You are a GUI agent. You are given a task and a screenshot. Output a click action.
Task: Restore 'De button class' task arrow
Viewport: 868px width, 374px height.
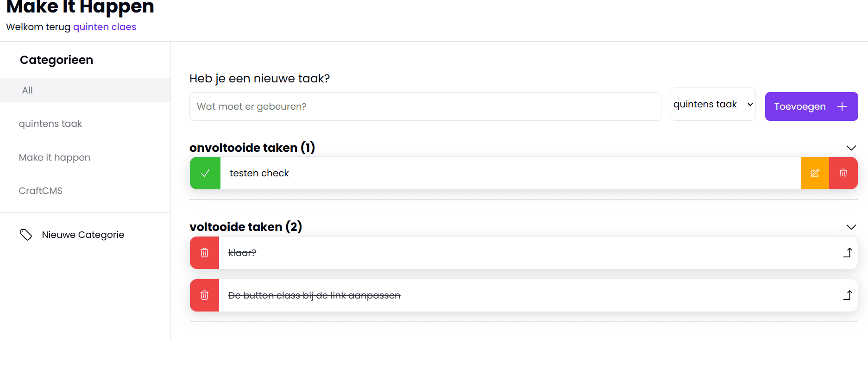(x=848, y=295)
